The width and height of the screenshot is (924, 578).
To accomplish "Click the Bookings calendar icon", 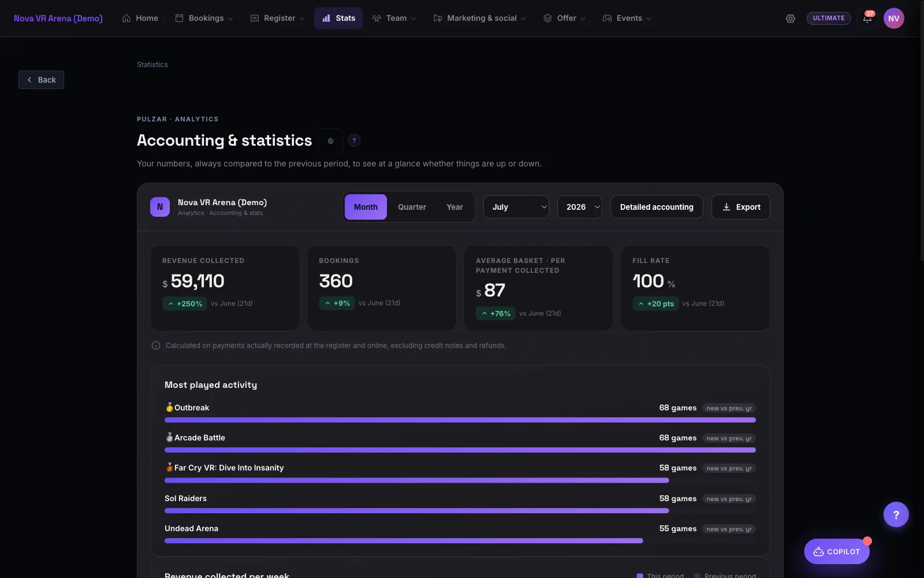I will 179,18.
